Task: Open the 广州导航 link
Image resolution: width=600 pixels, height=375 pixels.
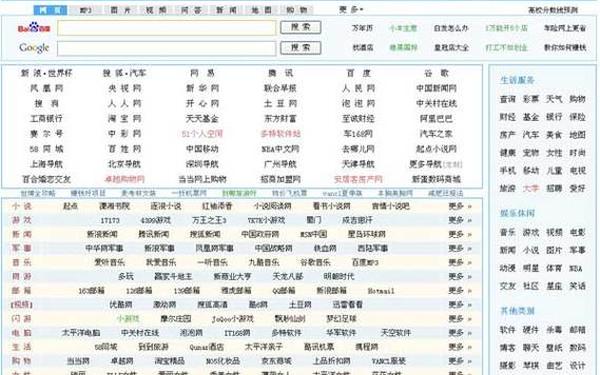Action: (280, 164)
